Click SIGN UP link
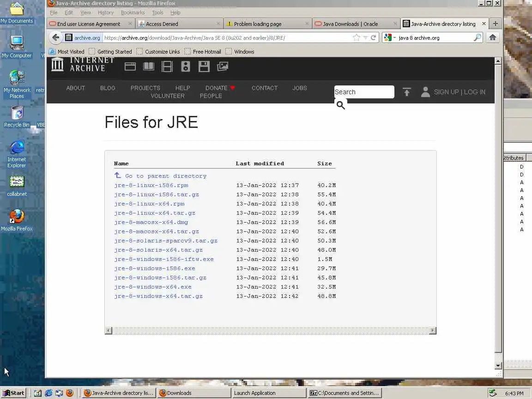The image size is (532, 399). 446,92
